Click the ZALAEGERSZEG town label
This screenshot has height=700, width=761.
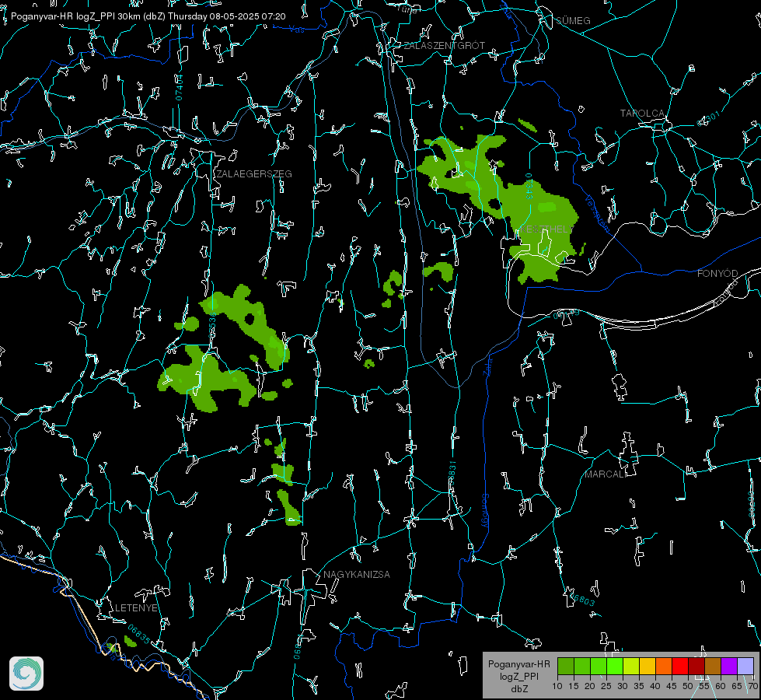point(254,174)
